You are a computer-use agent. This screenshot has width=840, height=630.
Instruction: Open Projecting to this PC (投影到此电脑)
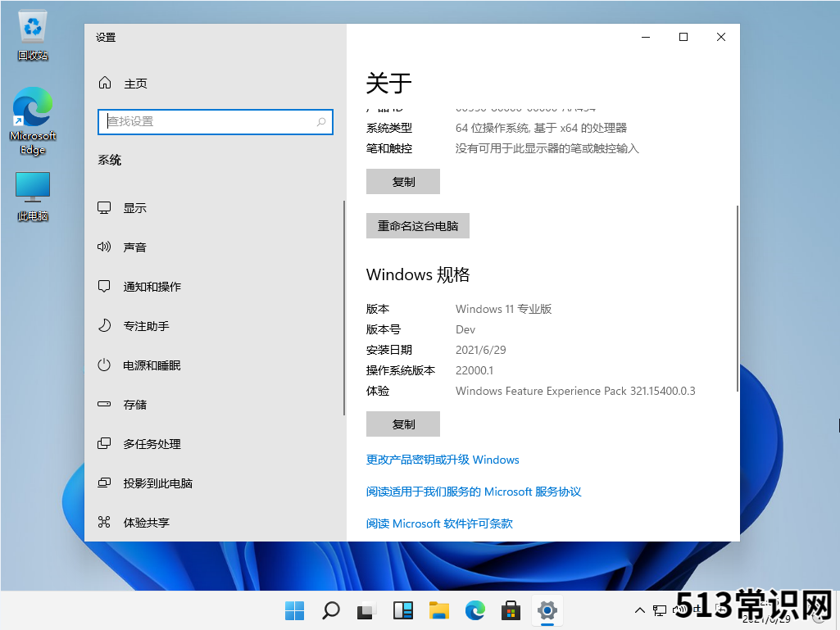coord(157,483)
